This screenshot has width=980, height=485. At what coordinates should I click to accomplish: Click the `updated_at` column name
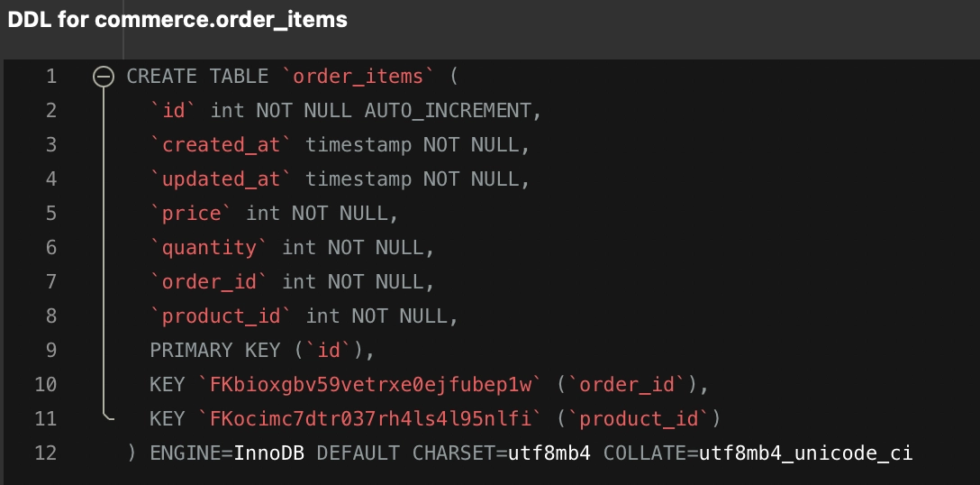[221, 179]
